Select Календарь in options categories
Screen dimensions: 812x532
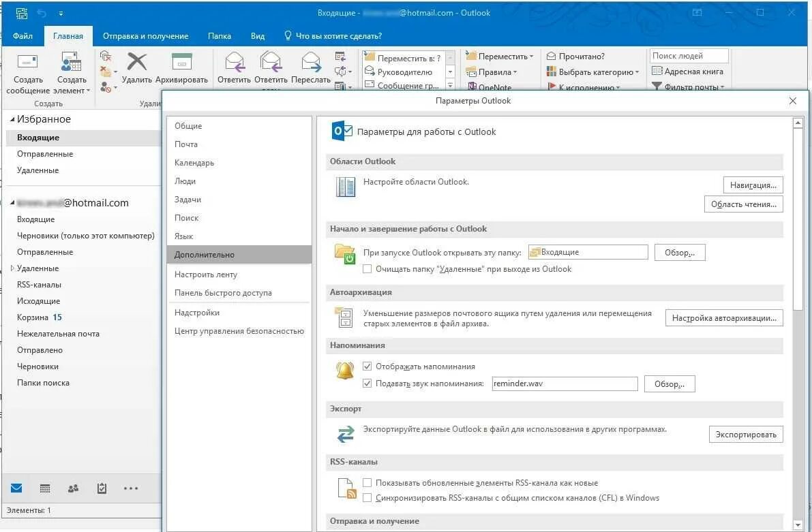pos(239,163)
